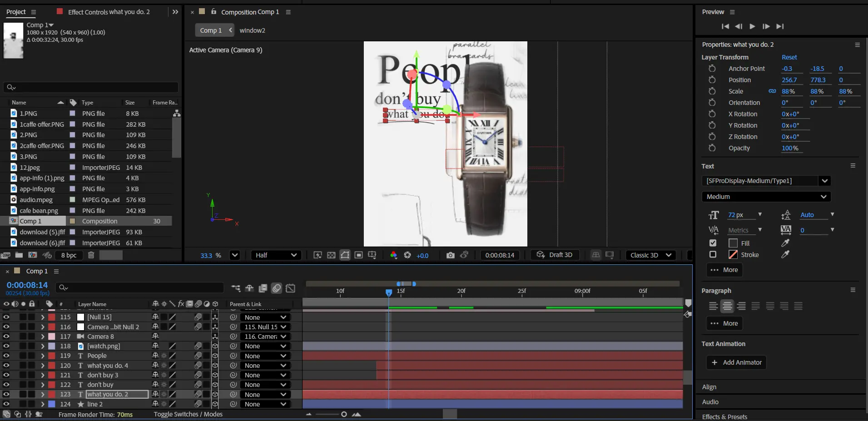
Task: Take a snapshot with camera icon
Action: coord(450,255)
